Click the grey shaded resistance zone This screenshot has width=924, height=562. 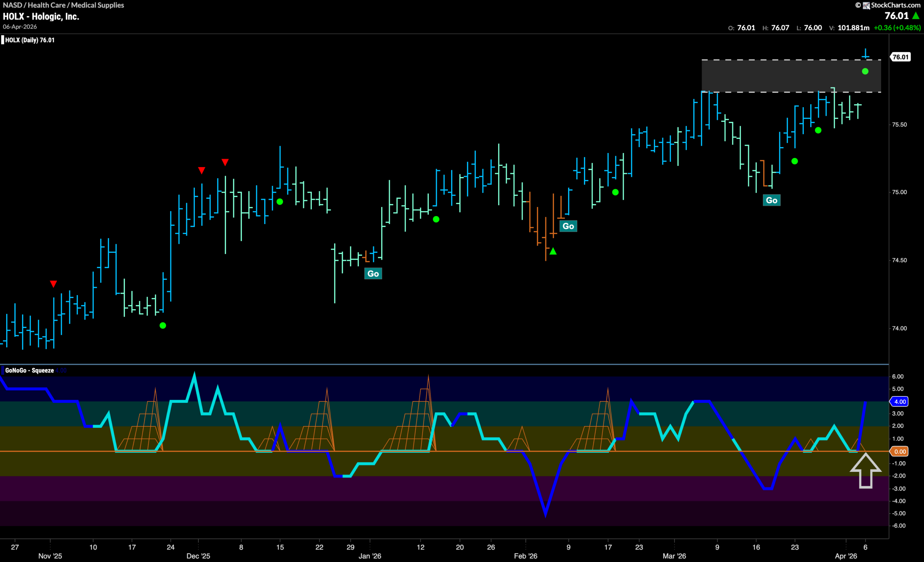(791, 76)
